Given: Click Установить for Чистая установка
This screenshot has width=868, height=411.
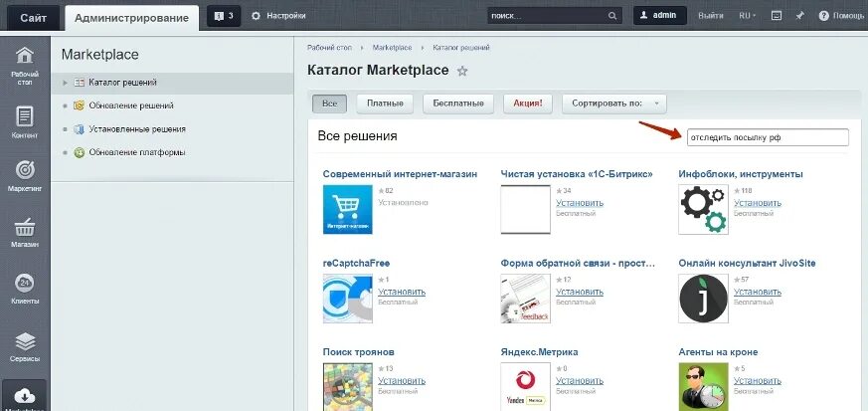Looking at the screenshot, I should 580,203.
